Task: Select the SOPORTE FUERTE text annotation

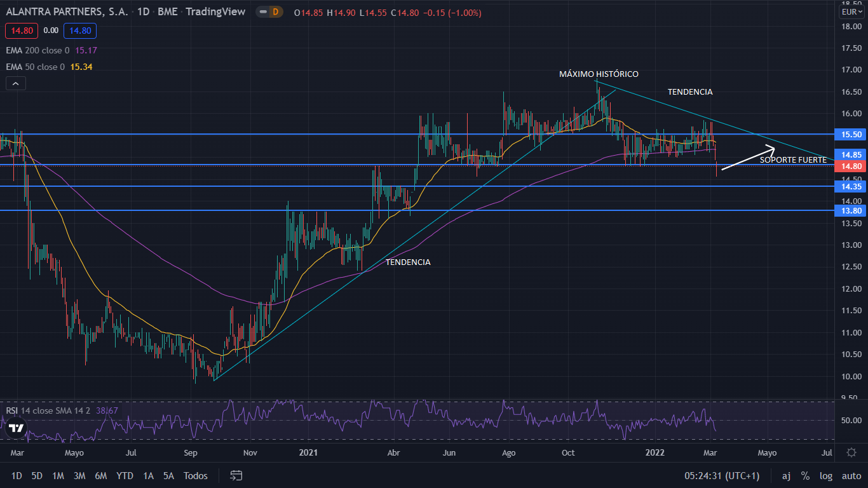Action: click(793, 160)
